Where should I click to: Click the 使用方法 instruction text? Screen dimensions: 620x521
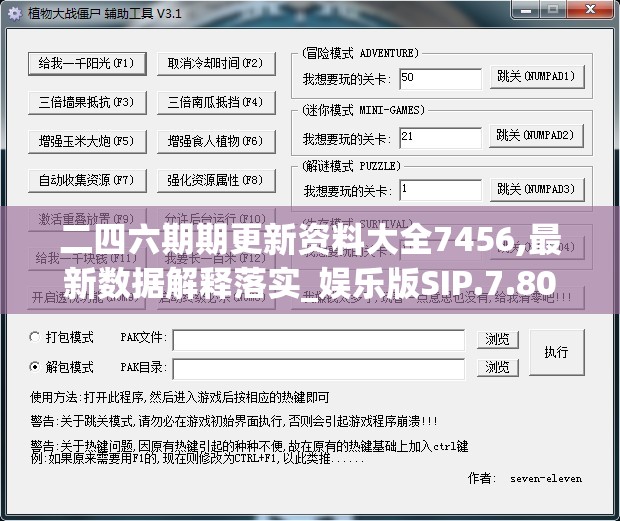click(x=180, y=397)
